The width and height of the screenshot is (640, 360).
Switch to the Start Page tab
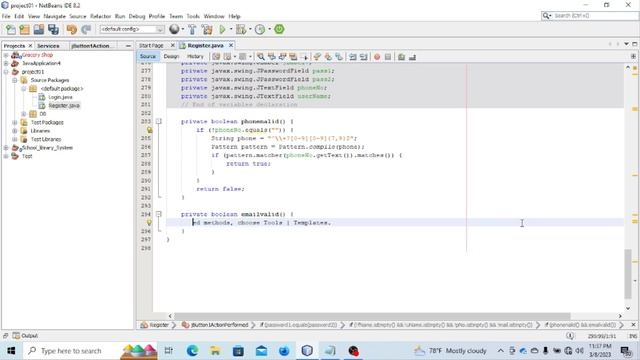pos(151,45)
